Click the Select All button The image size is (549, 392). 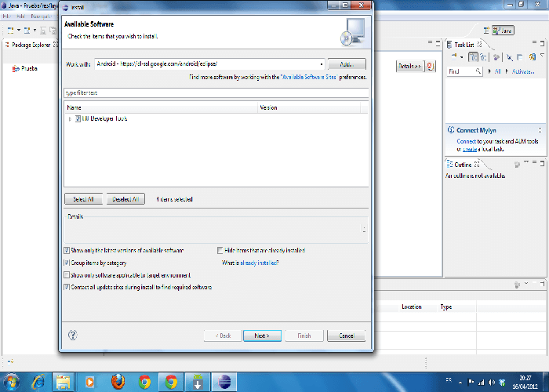point(84,199)
